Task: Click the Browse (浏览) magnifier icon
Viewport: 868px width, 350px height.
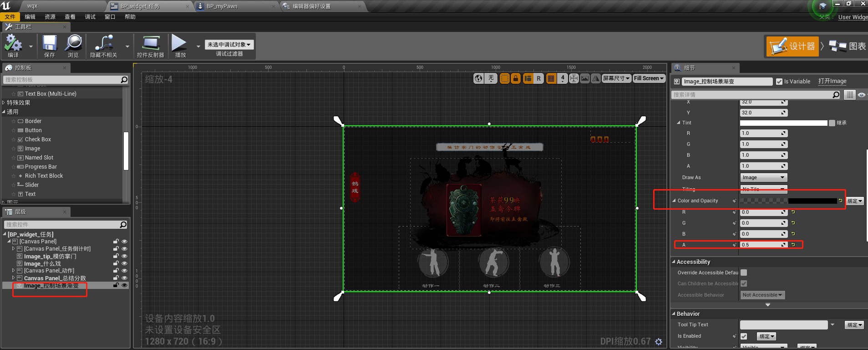Action: [x=73, y=43]
